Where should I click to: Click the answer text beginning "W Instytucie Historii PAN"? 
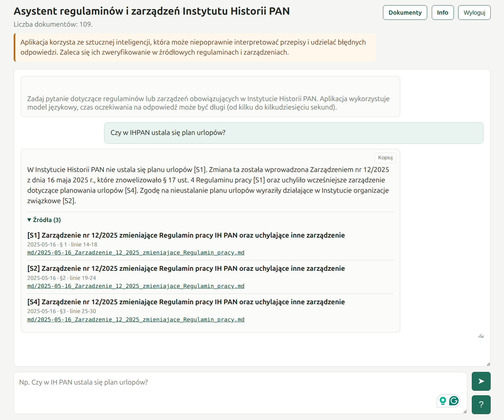(x=208, y=185)
